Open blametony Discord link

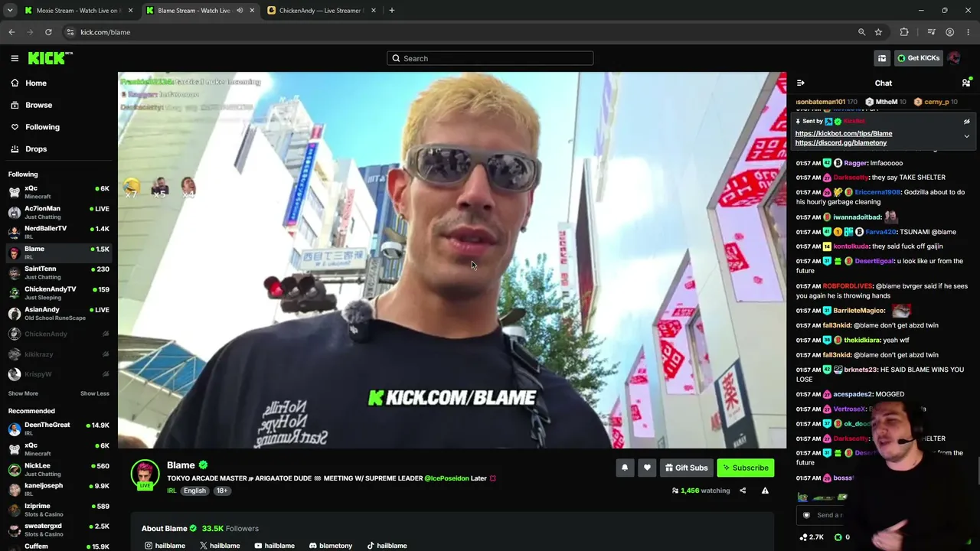[x=330, y=546]
